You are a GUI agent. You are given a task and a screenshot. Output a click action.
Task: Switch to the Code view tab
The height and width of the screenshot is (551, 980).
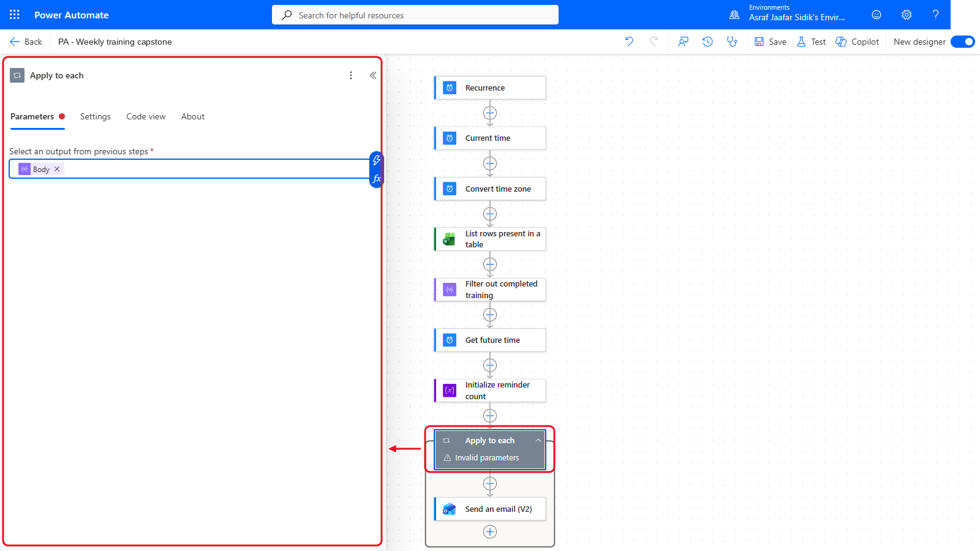(x=146, y=116)
